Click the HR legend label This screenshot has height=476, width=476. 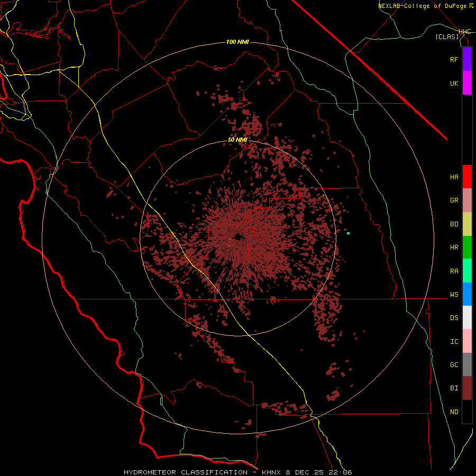pyautogui.click(x=454, y=248)
